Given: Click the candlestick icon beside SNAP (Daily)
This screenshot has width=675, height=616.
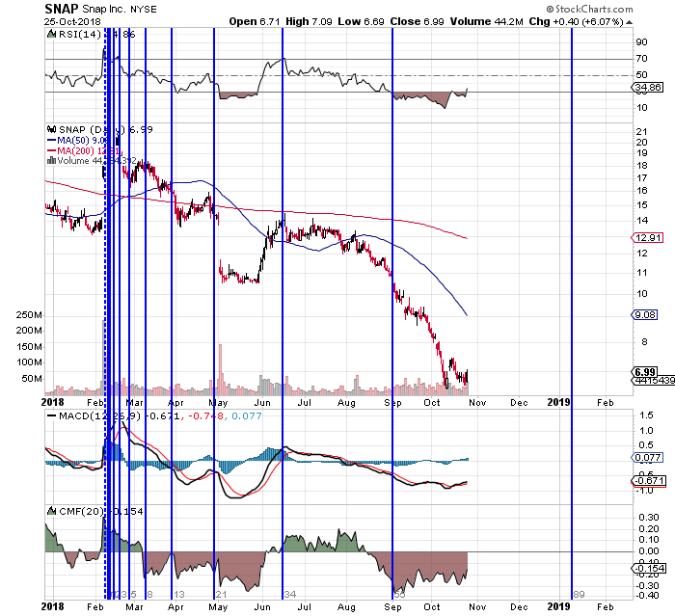Looking at the screenshot, I should point(52,129).
